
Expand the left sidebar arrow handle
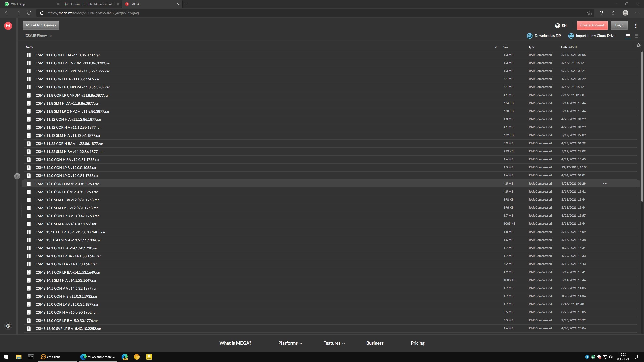pyautogui.click(x=17, y=176)
